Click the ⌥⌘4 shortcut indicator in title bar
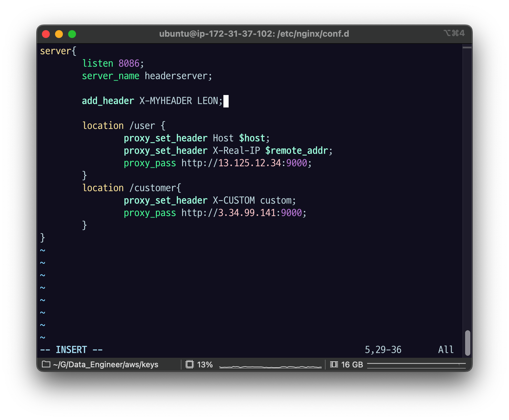Image resolution: width=509 pixels, height=420 pixels. pyautogui.click(x=454, y=33)
